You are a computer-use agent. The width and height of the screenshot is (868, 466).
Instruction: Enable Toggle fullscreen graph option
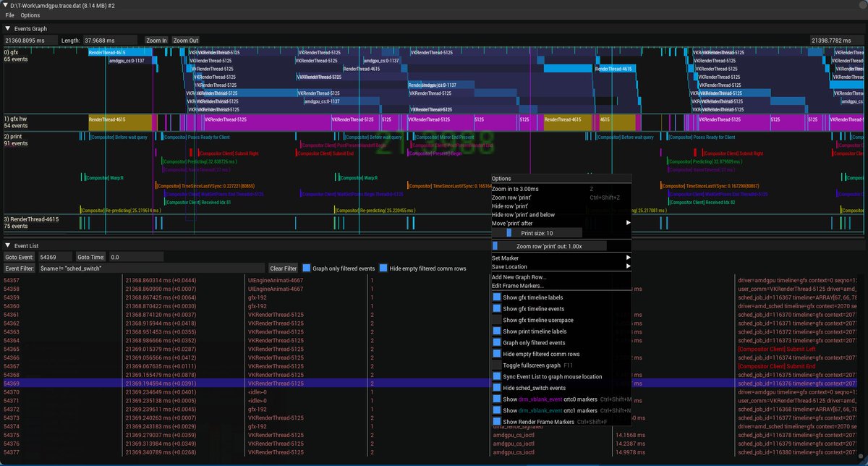coord(496,365)
